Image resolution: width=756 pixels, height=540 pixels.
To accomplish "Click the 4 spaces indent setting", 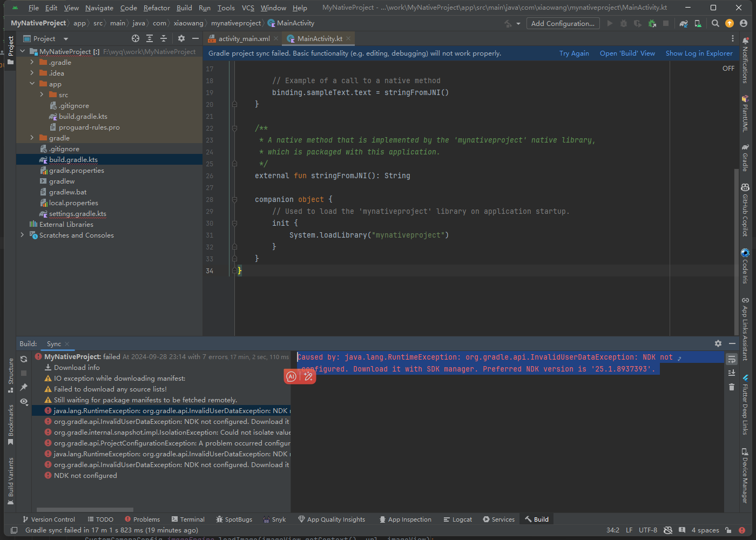I will 705,530.
